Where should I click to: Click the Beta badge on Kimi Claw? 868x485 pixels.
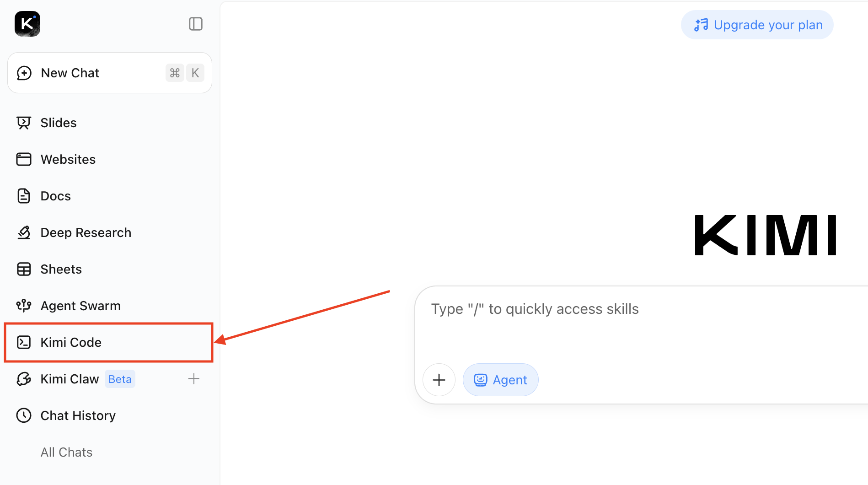coord(120,379)
